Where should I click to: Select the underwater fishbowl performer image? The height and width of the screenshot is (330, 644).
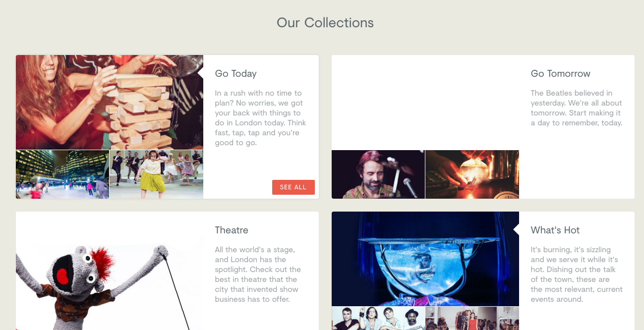[425, 259]
